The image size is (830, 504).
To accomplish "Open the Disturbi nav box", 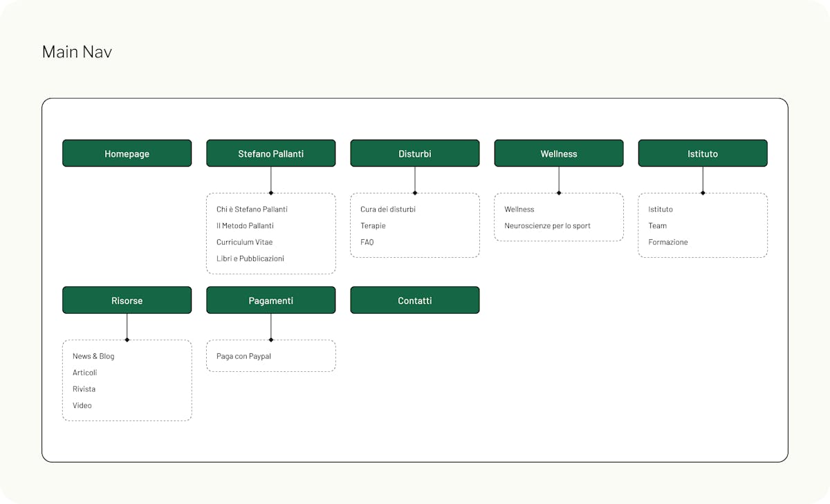I will point(414,153).
